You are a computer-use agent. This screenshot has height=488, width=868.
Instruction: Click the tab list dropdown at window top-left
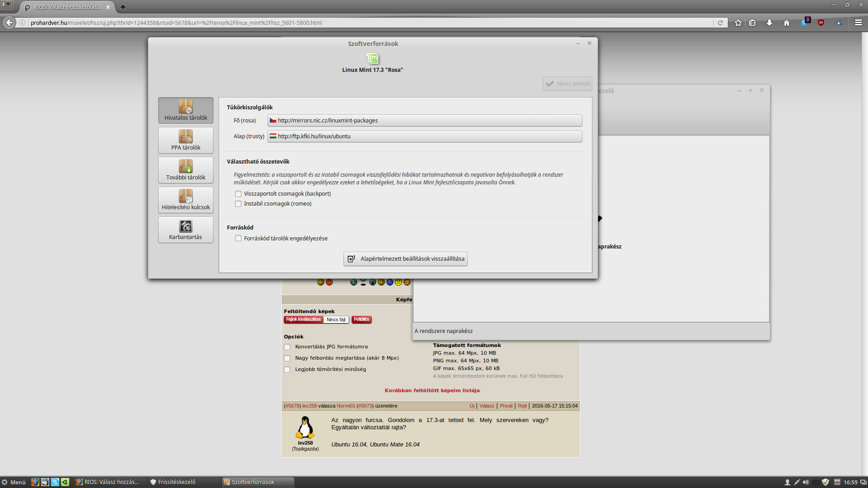coord(6,5)
